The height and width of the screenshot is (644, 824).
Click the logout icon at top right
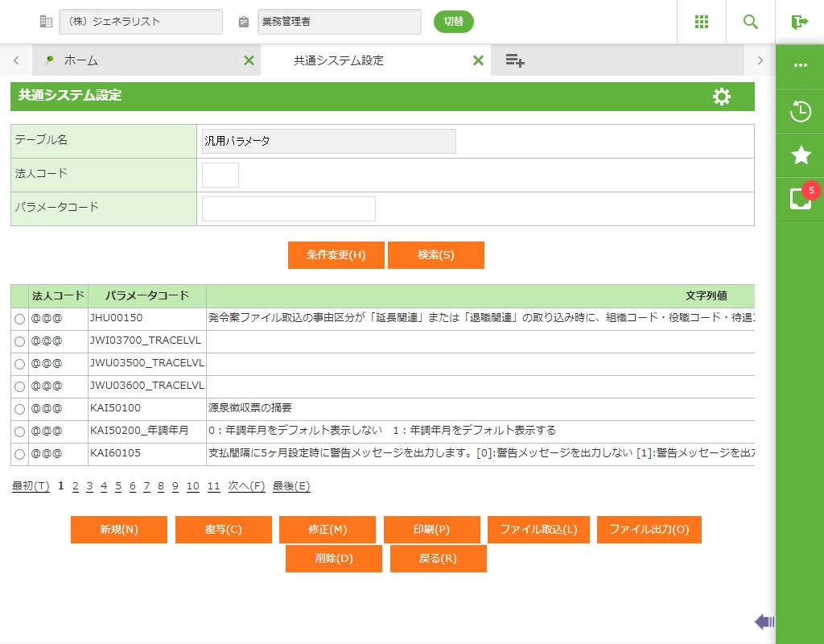(799, 22)
